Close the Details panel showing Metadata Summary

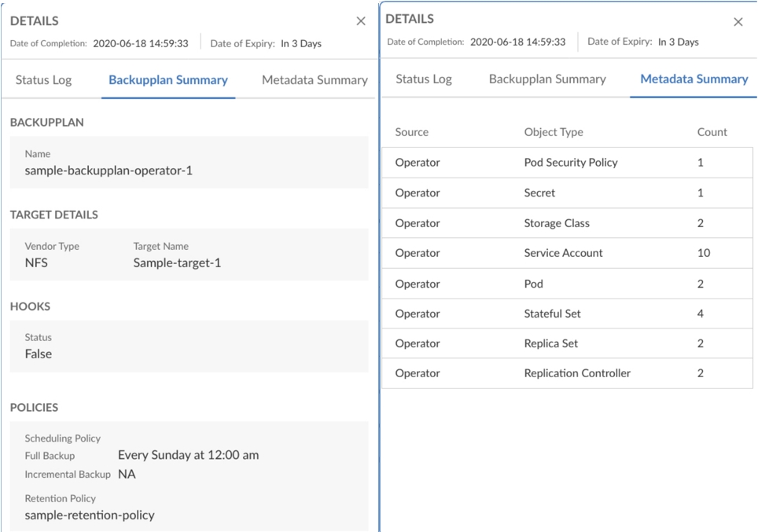738,22
